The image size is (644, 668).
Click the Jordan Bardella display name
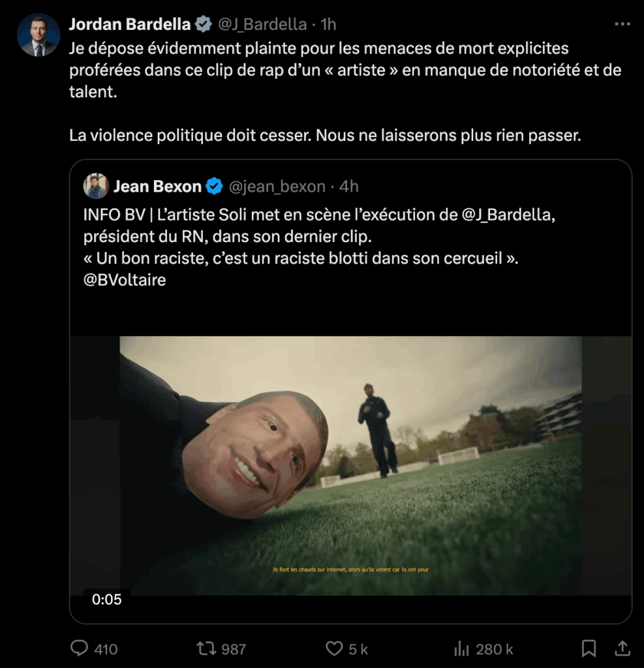130,24
